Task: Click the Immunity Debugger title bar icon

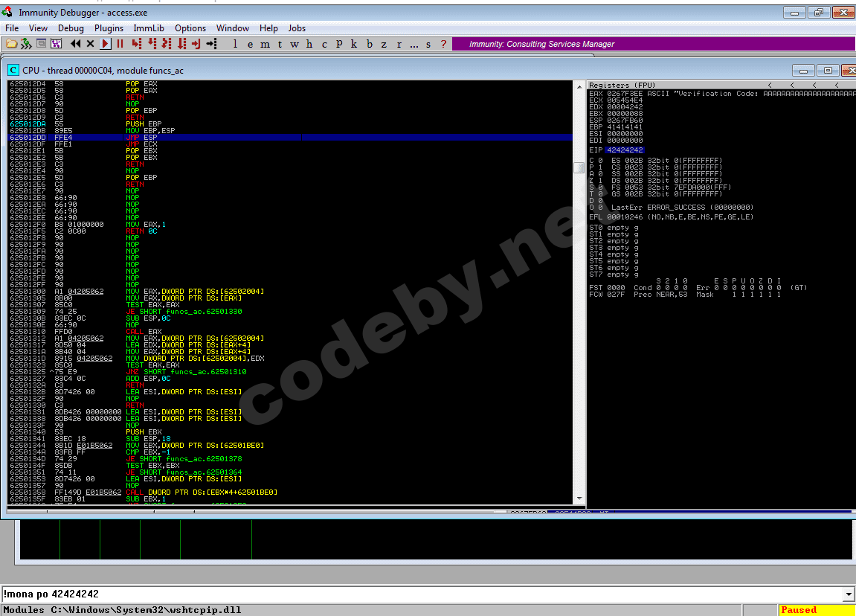Action: click(7, 12)
